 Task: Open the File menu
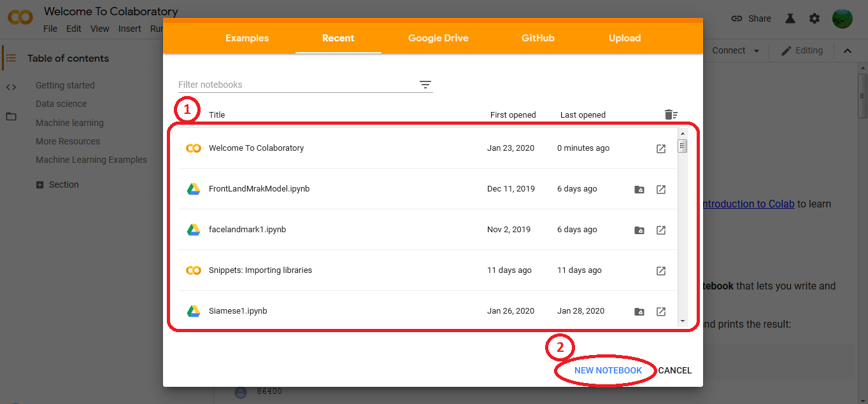pos(50,29)
